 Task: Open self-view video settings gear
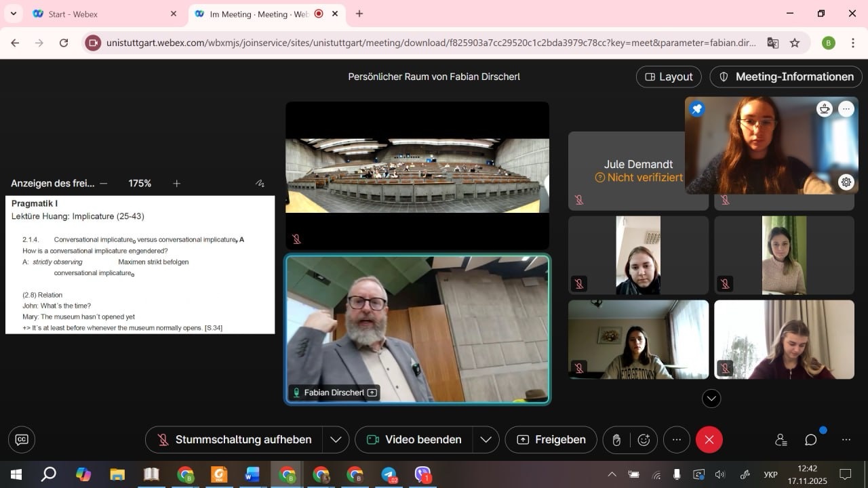pyautogui.click(x=846, y=182)
